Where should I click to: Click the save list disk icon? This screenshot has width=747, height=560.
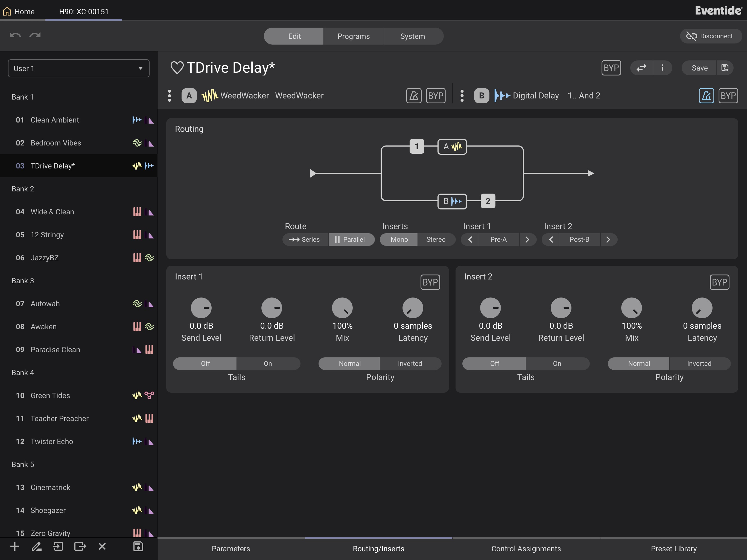[138, 546]
